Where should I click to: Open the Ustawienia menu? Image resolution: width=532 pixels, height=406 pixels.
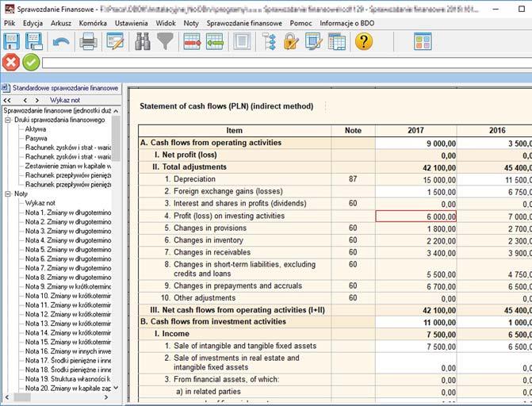[132, 23]
